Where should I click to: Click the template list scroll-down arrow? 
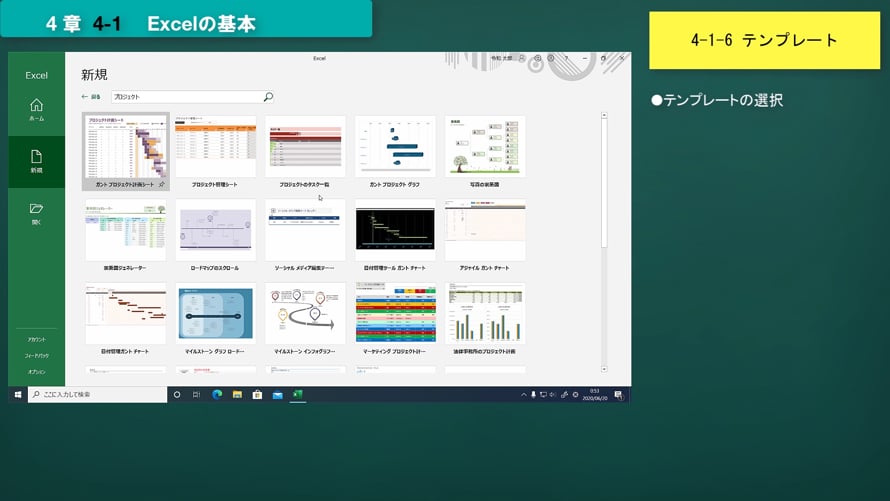604,369
